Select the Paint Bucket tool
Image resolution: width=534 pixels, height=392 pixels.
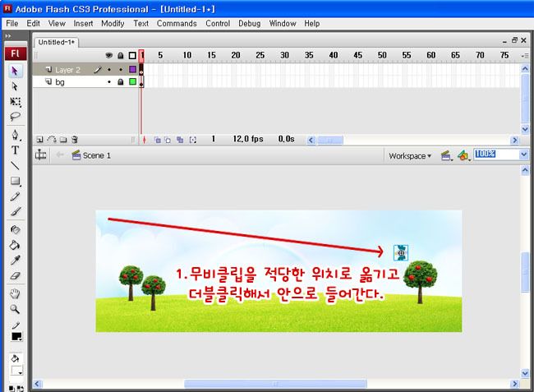[15, 245]
